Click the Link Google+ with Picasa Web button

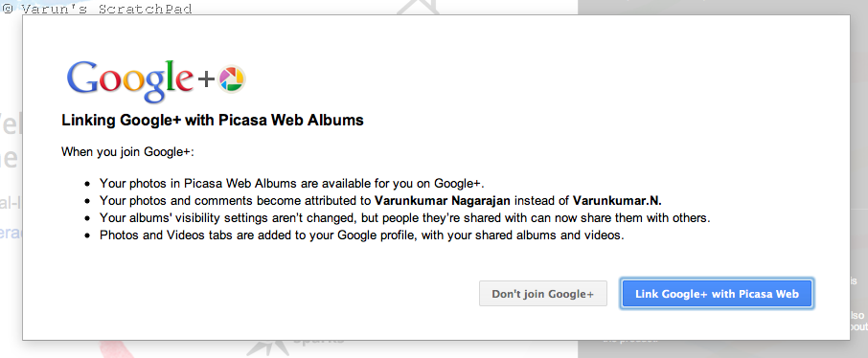click(x=717, y=294)
